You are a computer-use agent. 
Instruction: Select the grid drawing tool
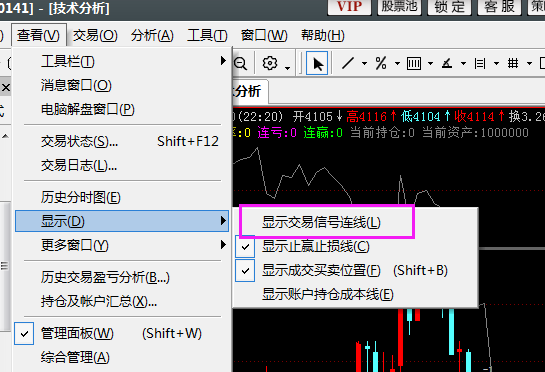click(x=513, y=63)
